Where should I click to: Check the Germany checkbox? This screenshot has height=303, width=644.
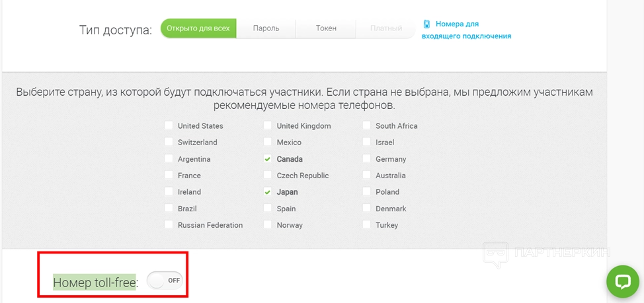(367, 158)
